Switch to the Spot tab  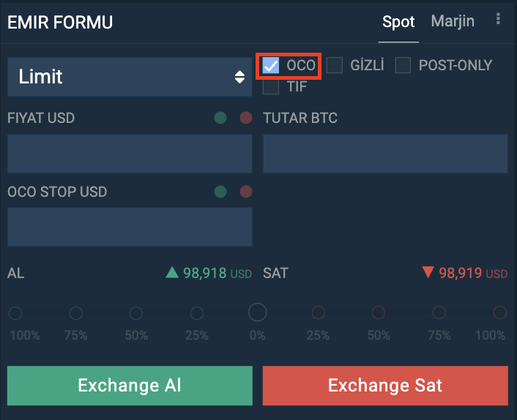pos(398,22)
